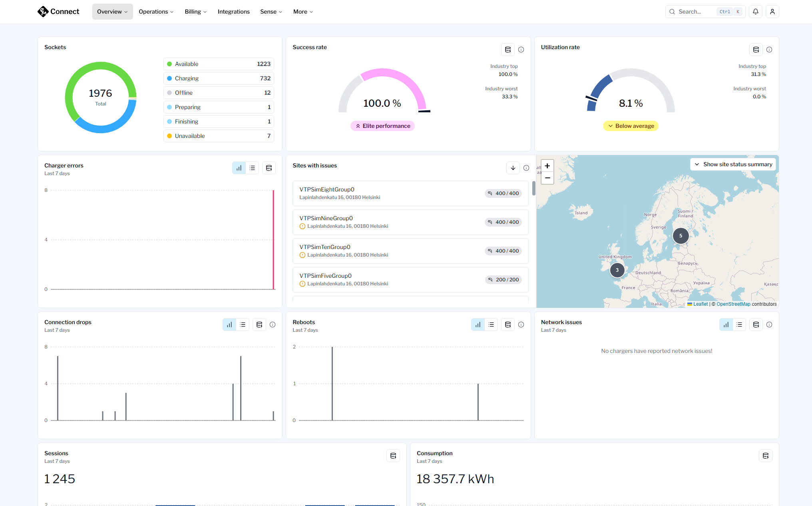
Task: Open the More menu
Action: click(x=303, y=12)
